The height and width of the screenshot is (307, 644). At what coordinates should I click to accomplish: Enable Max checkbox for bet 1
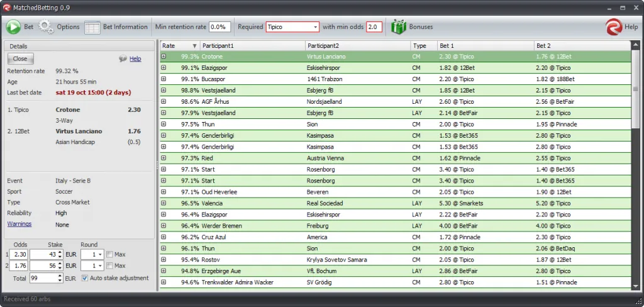[109, 254]
